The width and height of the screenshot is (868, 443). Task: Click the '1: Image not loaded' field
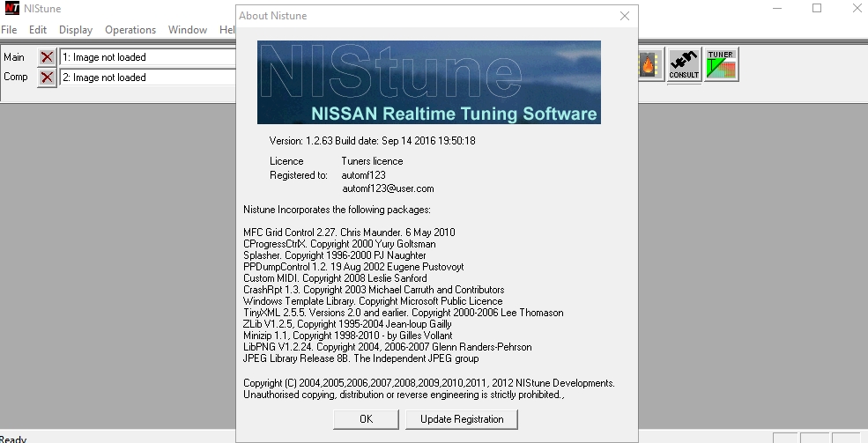coord(148,57)
